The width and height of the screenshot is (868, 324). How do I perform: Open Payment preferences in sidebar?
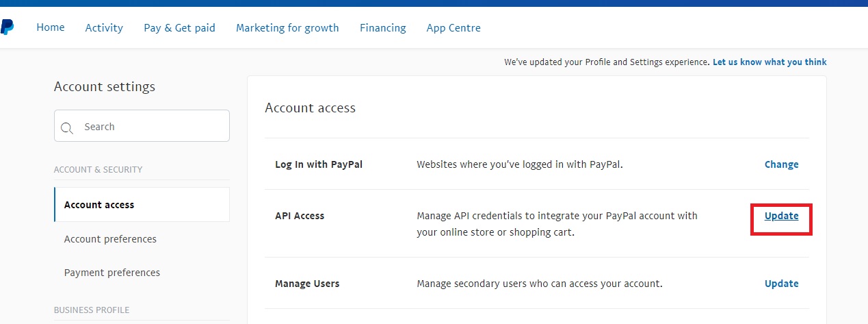coord(112,273)
